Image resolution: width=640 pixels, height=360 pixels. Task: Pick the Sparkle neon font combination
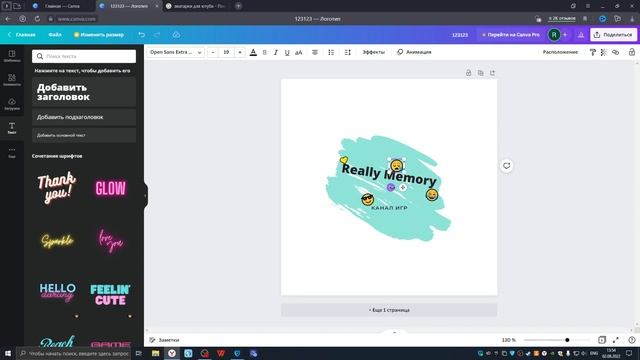click(57, 241)
